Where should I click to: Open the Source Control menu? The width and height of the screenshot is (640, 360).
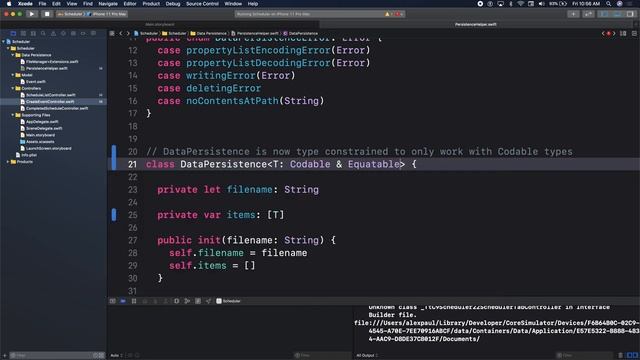(202, 4)
